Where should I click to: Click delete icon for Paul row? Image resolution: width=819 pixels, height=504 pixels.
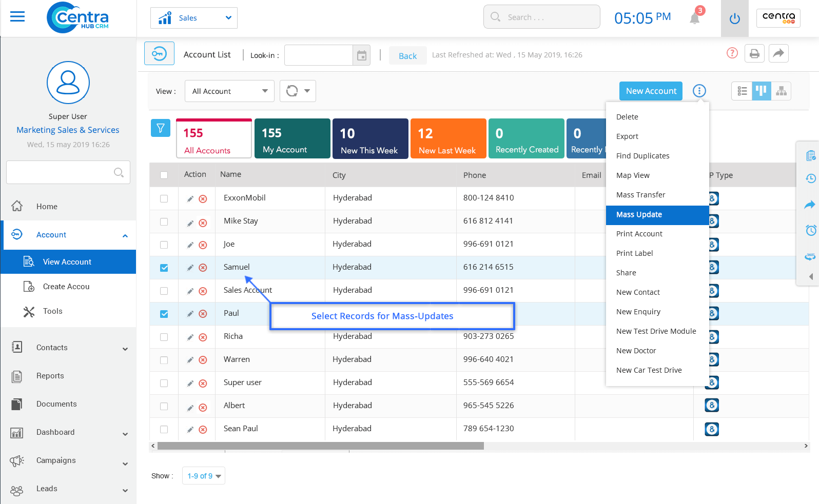pos(203,314)
